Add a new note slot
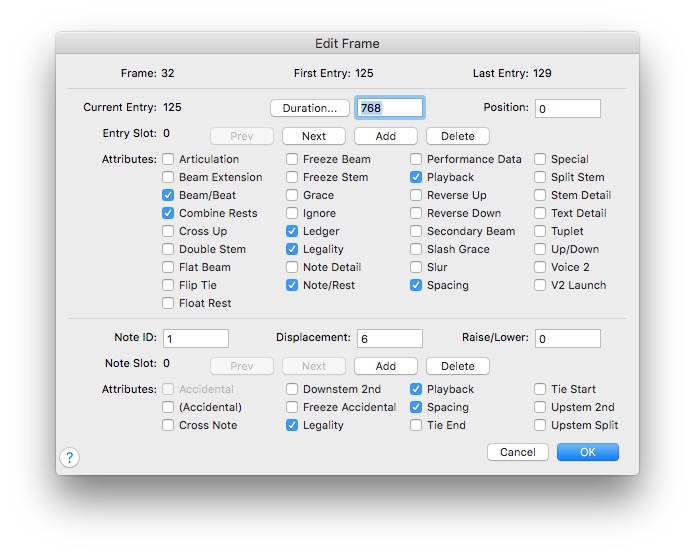The height and width of the screenshot is (555, 695). tap(386, 366)
